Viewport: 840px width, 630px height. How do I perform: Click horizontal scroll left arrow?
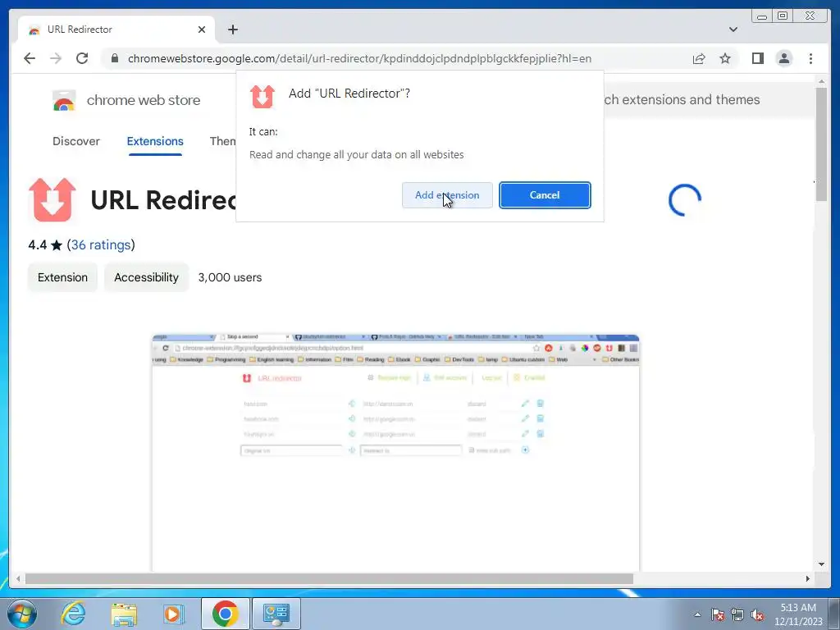click(18, 579)
